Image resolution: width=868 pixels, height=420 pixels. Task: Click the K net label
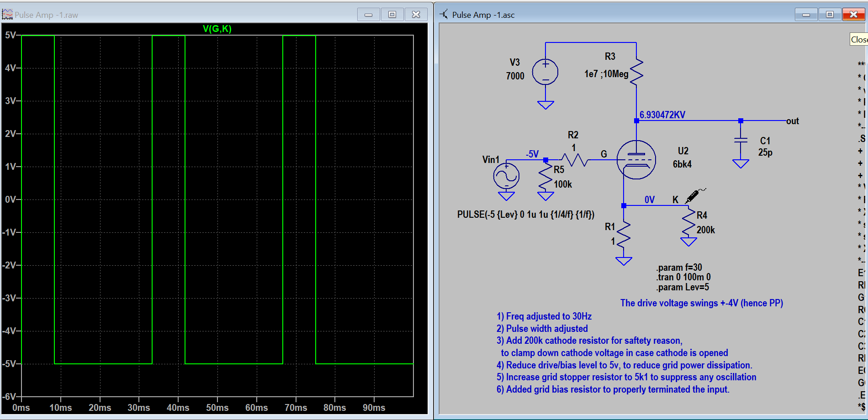[675, 199]
